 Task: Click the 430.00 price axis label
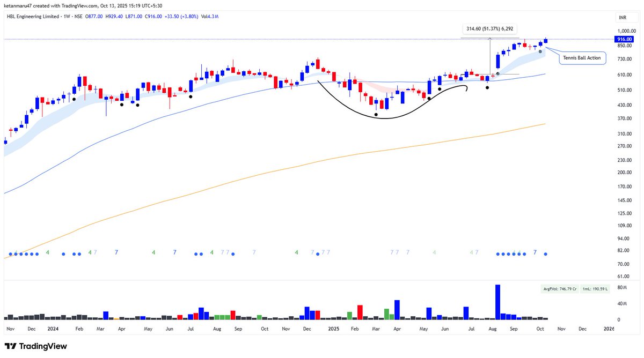(x=624, y=106)
